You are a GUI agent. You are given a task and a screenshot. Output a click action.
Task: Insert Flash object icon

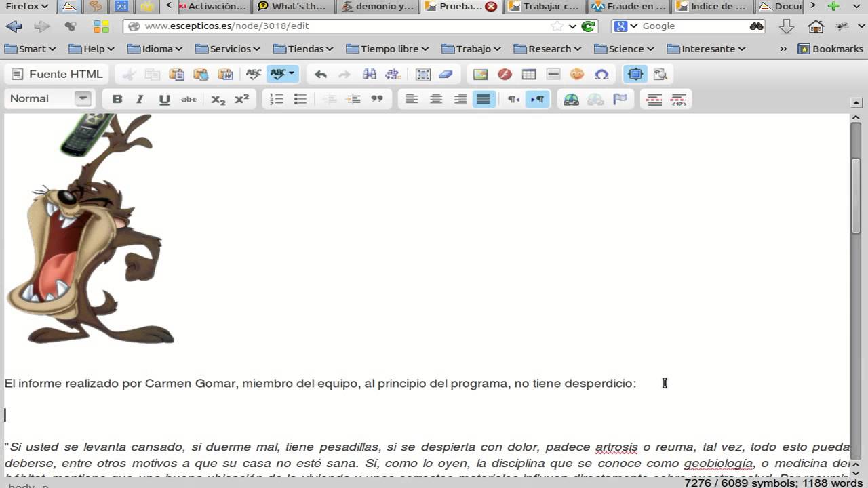click(505, 74)
